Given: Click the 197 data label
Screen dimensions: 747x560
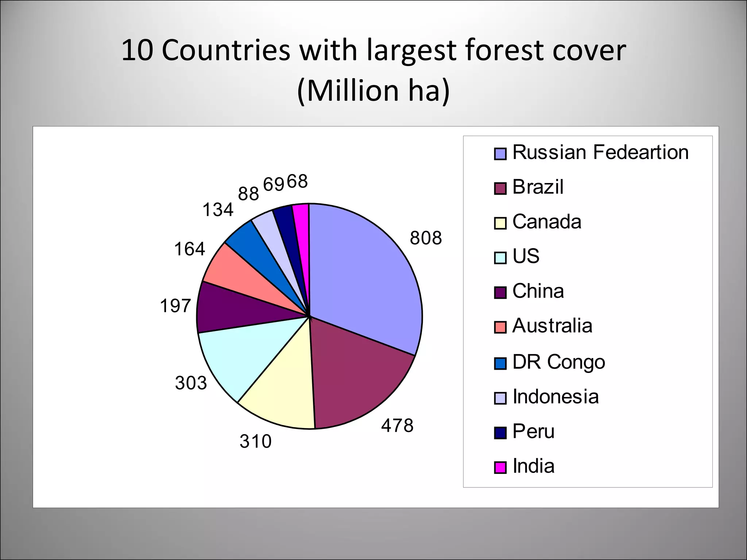Looking at the screenshot, I should pos(175,306).
